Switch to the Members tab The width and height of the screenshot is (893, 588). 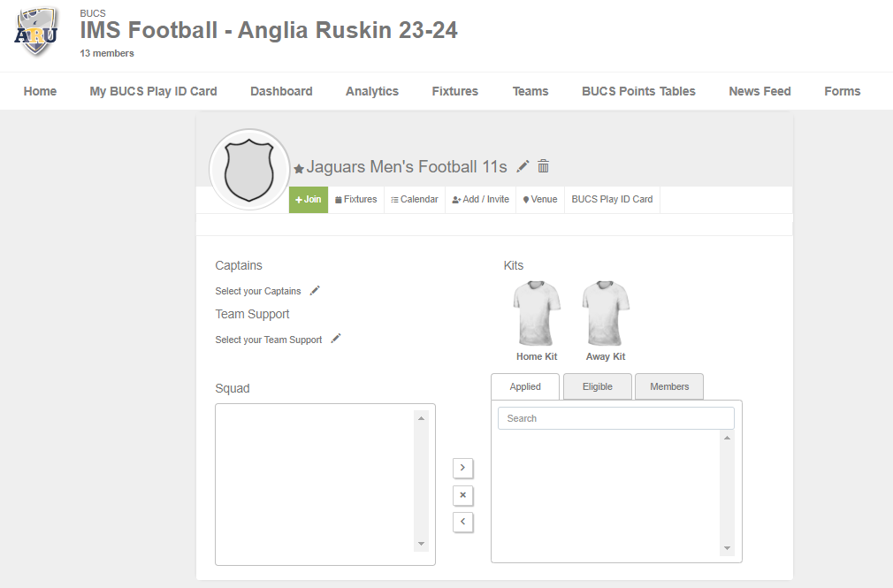[669, 386]
